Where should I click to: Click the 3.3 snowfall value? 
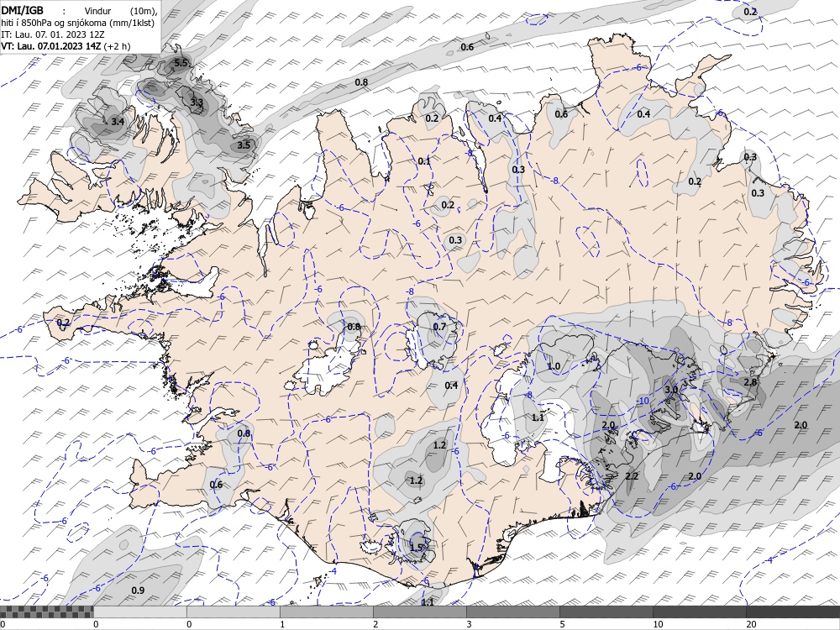[197, 102]
